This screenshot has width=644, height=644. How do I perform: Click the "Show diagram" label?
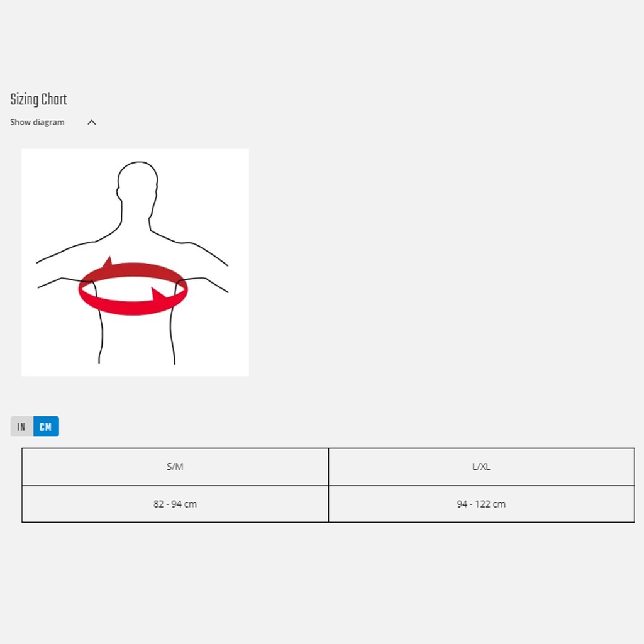click(x=37, y=123)
